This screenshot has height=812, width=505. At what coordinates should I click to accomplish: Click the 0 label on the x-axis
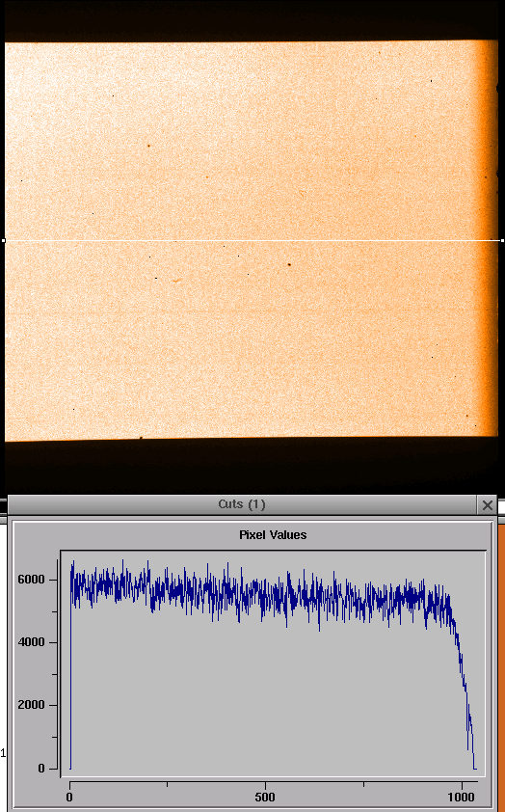[x=69, y=797]
